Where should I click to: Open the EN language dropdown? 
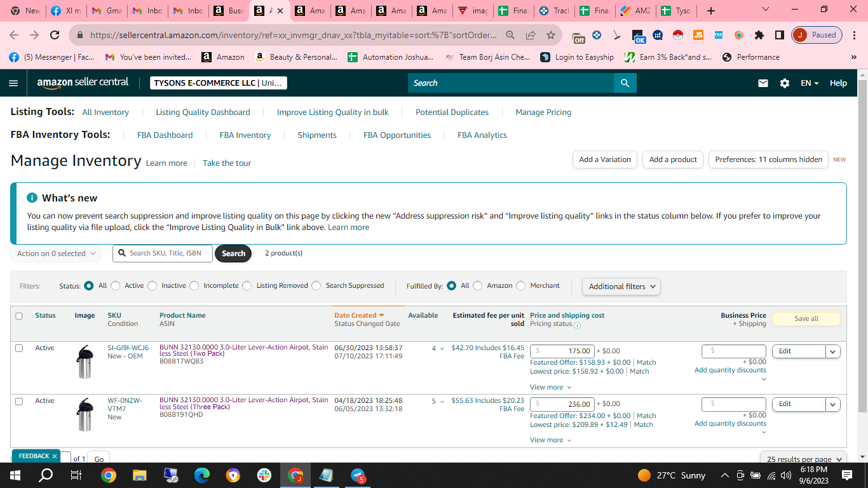tap(810, 83)
